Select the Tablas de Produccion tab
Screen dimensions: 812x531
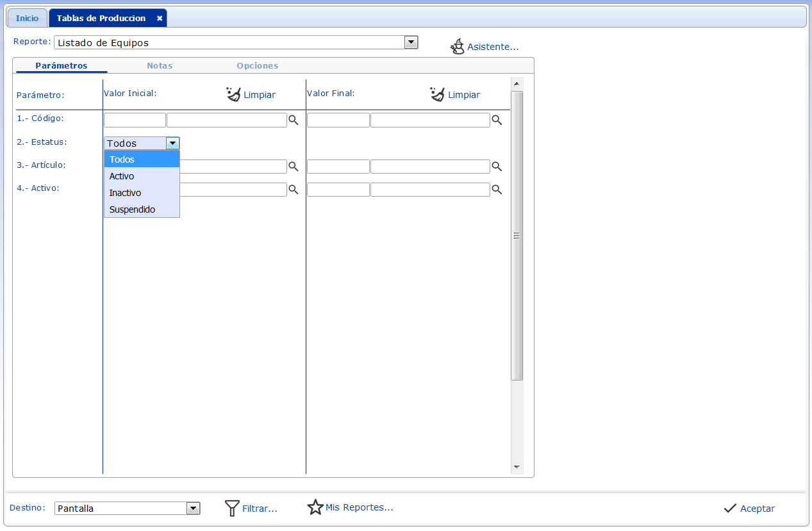click(108, 19)
